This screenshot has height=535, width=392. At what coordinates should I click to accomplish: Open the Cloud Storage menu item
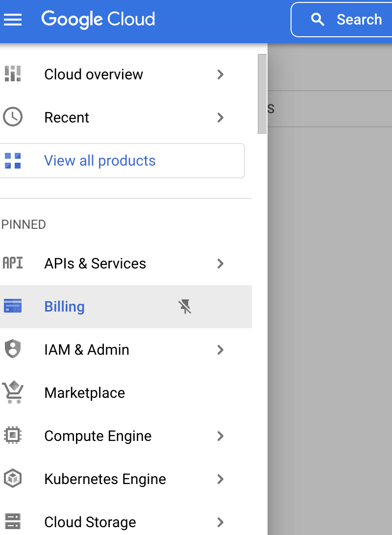126,522
